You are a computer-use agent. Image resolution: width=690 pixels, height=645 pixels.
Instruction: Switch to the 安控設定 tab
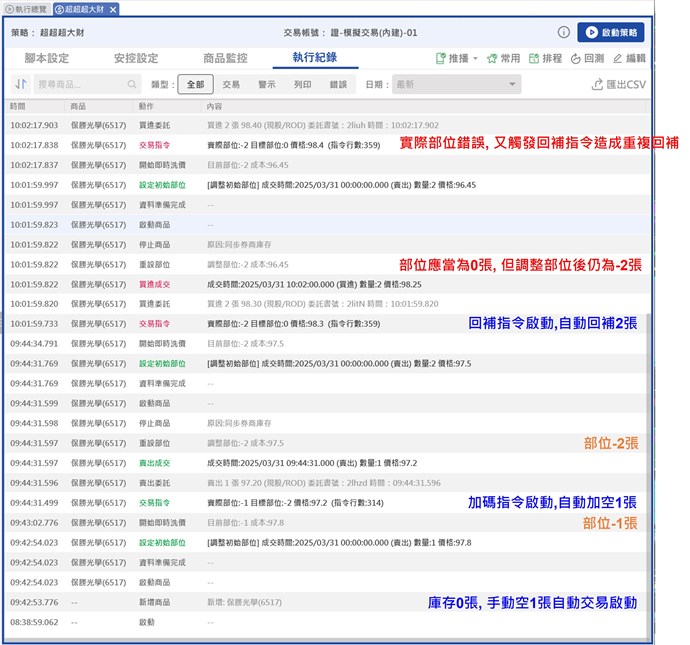coord(137,58)
